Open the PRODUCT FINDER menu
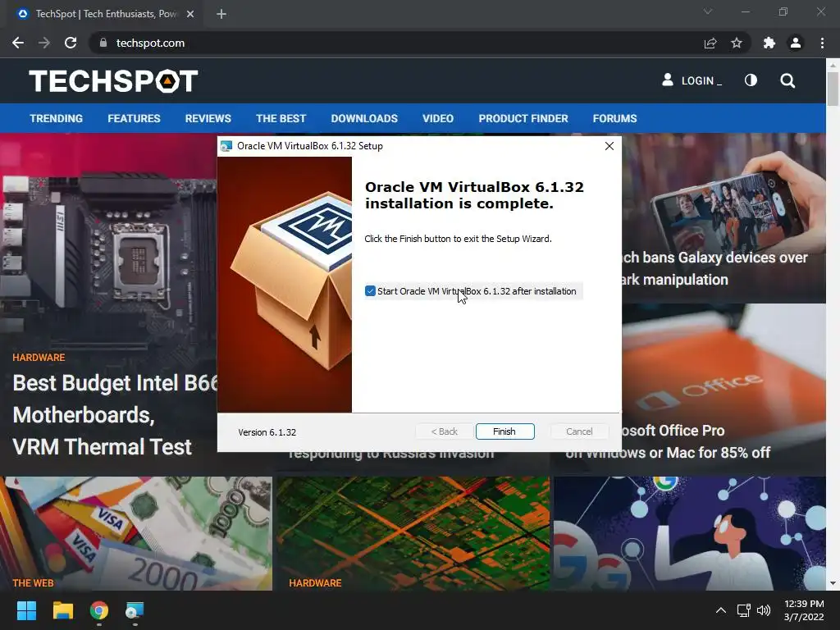Viewport: 840px width, 630px height. (523, 118)
